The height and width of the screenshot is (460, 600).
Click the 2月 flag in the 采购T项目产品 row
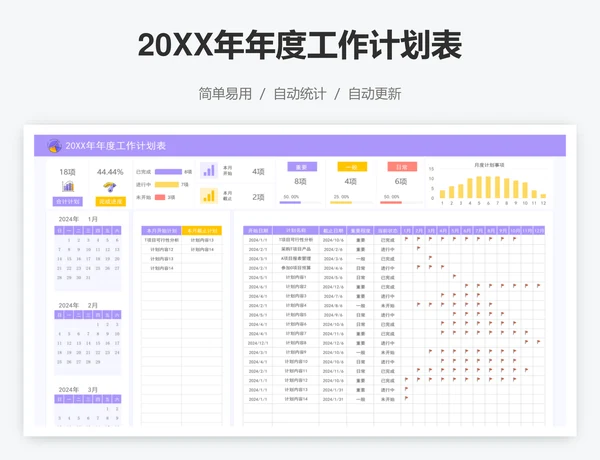[419, 248]
